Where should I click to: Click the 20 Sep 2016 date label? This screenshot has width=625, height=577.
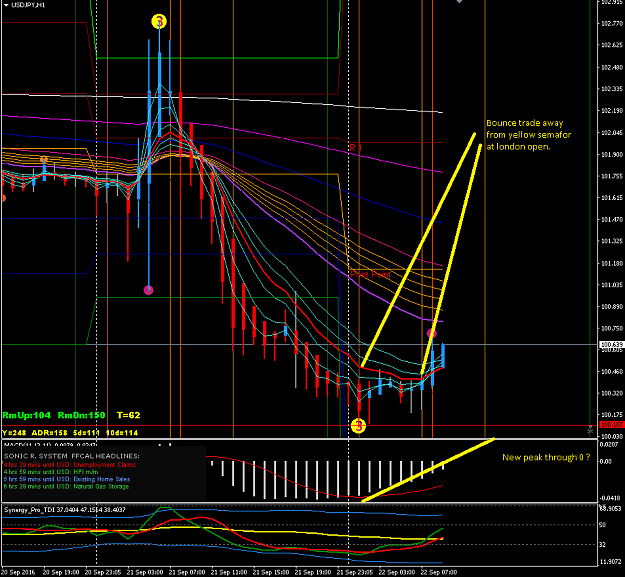[x=18, y=572]
